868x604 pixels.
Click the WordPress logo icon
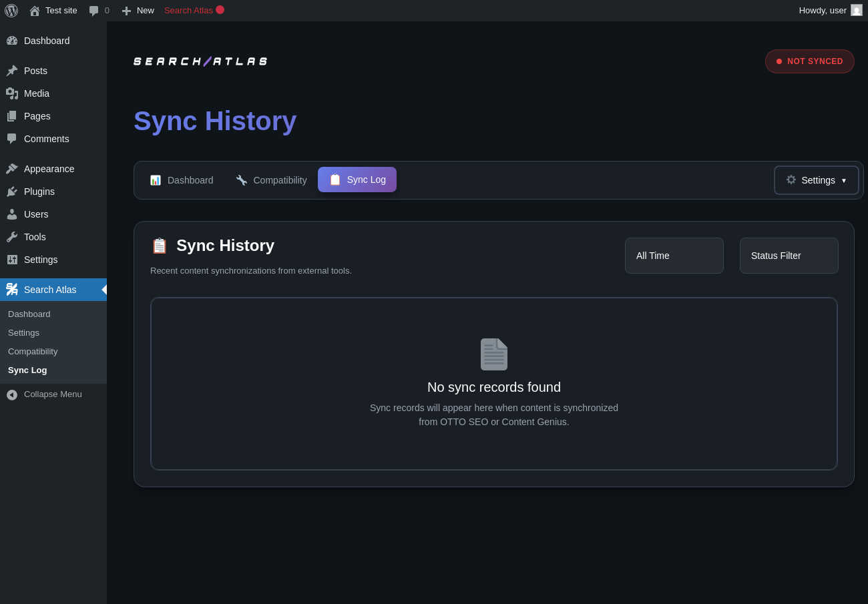click(11, 11)
